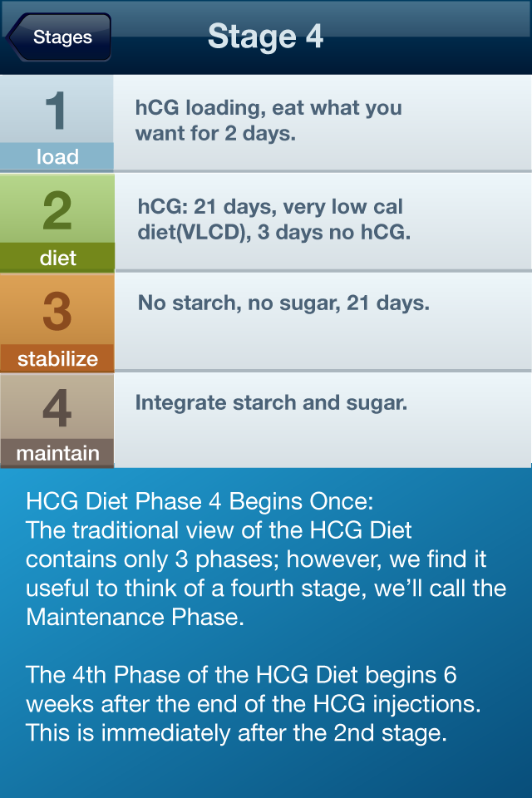Click the Stage 4 title
Screen dimensions: 532x798
click(x=265, y=37)
